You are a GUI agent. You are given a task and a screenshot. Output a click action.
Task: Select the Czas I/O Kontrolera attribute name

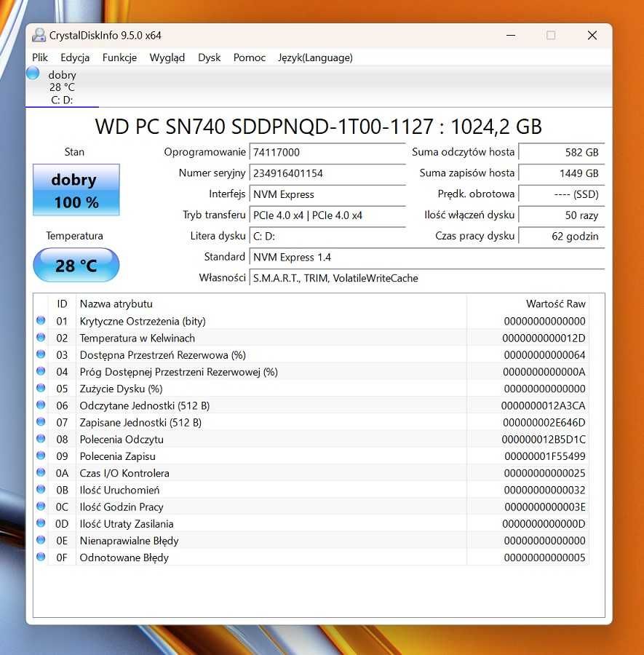tap(124, 473)
